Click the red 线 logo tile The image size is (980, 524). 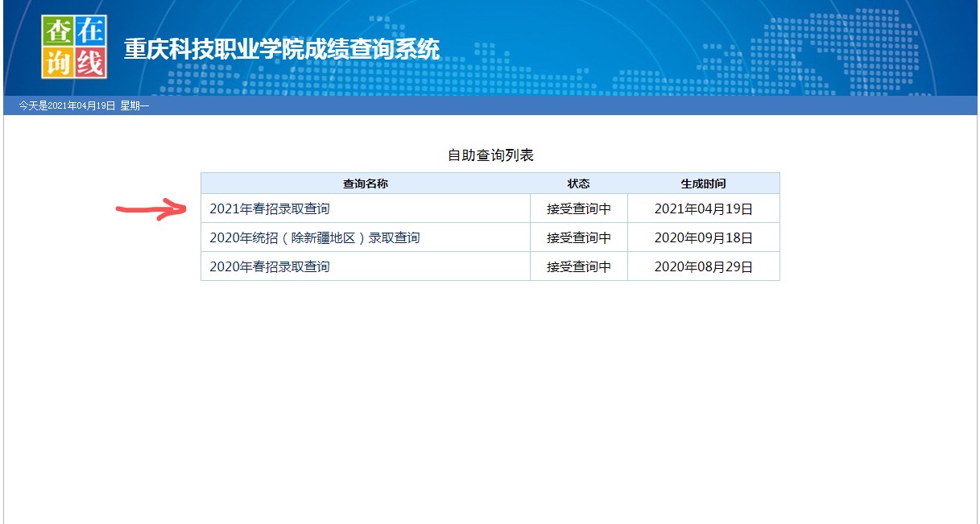(91, 63)
